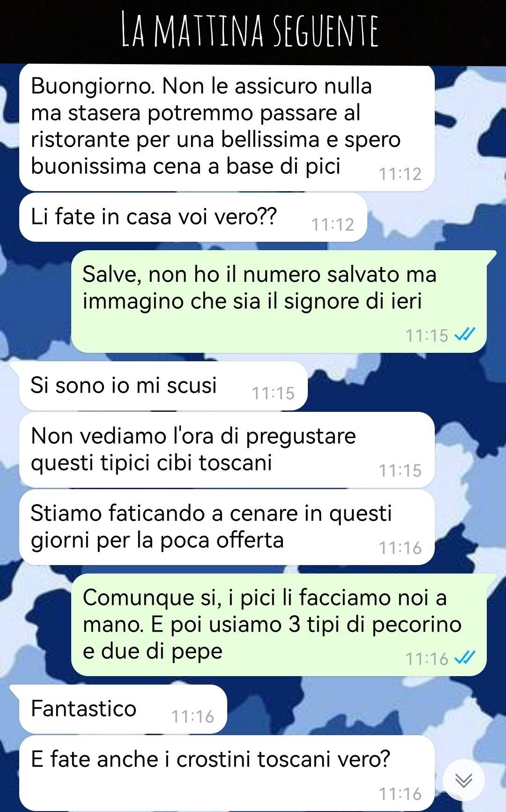
Task: Tap the 11:15 timestamp on "Si sono io"
Action: coord(273,393)
